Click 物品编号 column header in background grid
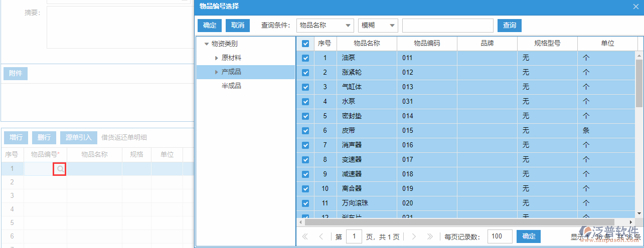The width and height of the screenshot is (644, 248). click(x=45, y=155)
